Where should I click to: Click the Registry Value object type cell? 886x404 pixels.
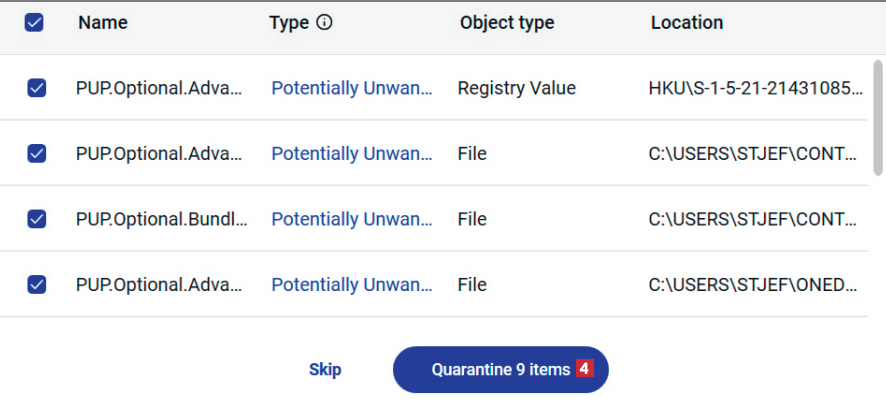[516, 88]
